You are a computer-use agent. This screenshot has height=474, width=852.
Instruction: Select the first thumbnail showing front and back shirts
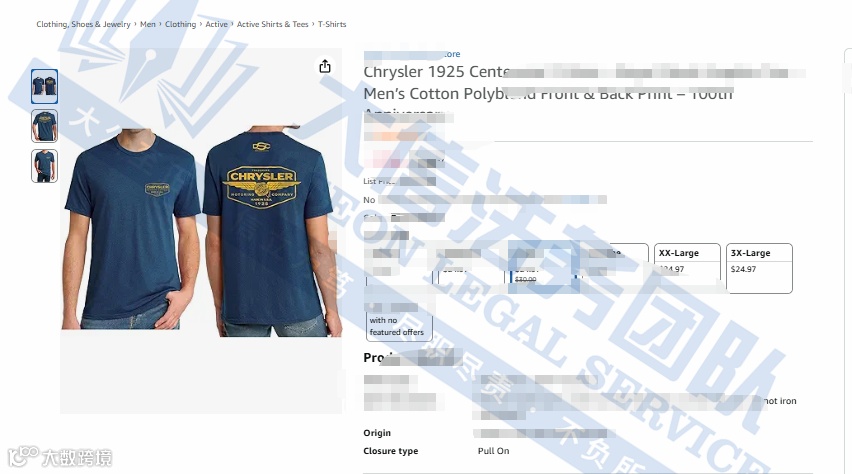pos(45,86)
